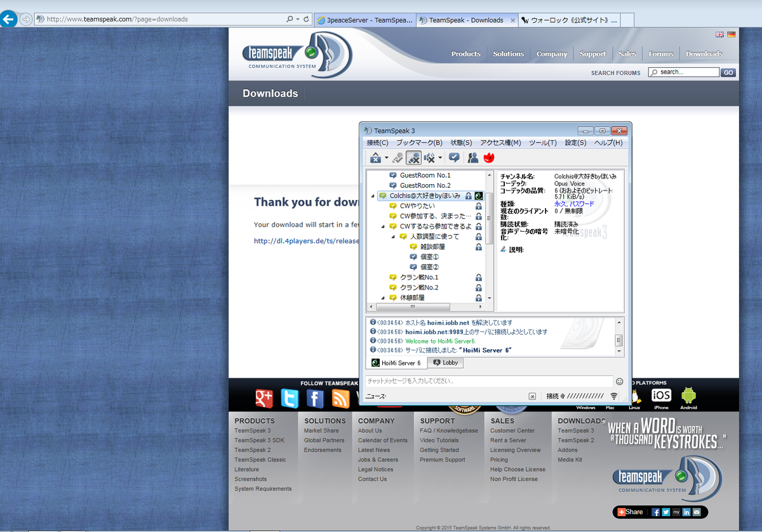The width and height of the screenshot is (762, 532).
Task: Click the lock icon on the CWやりたい row
Action: [479, 206]
